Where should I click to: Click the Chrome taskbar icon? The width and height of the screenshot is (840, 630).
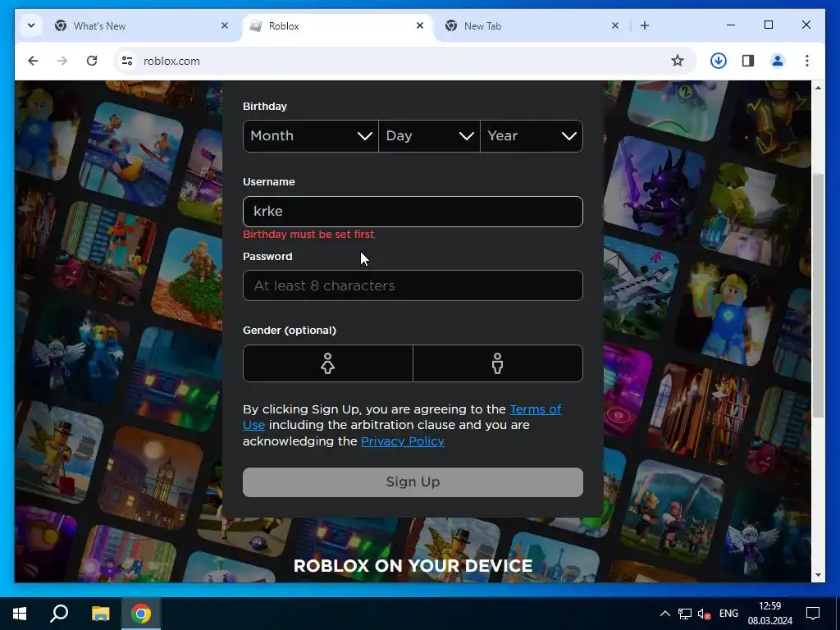(x=141, y=614)
